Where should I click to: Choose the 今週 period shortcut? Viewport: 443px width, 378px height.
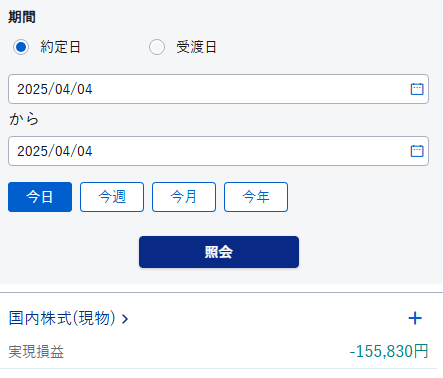(112, 197)
